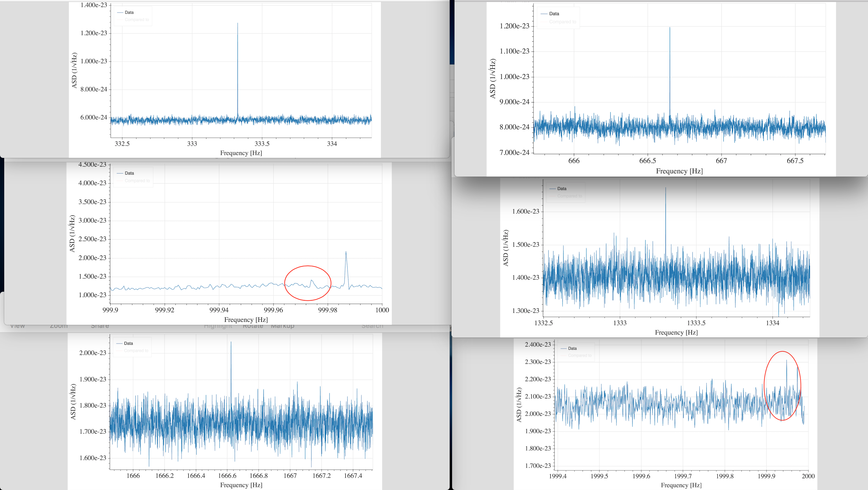Image resolution: width=868 pixels, height=490 pixels.
Task: Click the 1.600e-23 tick in the 1332.5–1334 Hz plot
Action: pos(526,212)
